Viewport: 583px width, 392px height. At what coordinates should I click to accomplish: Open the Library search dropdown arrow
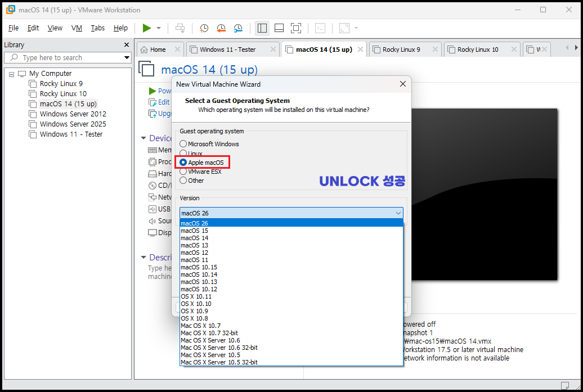[127, 57]
